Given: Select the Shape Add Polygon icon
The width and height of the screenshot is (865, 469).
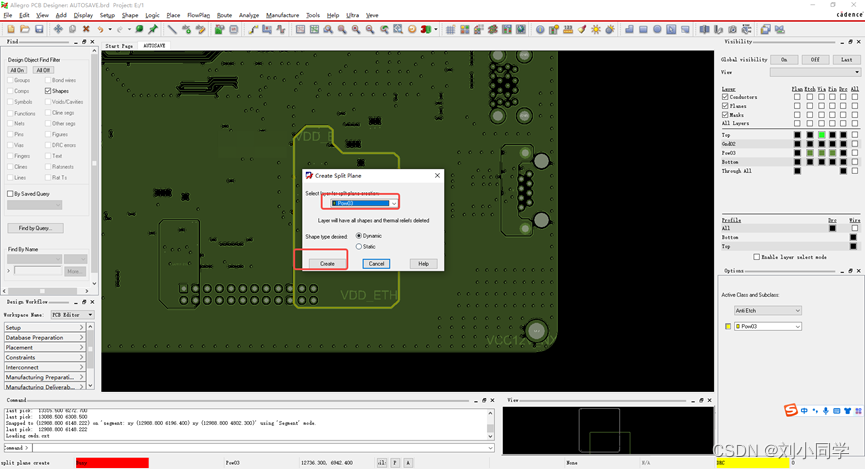Looking at the screenshot, I should point(629,29).
